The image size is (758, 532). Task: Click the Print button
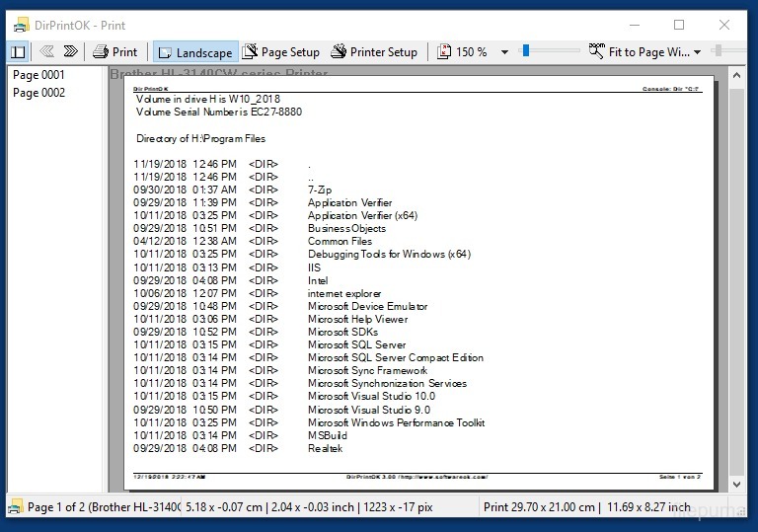point(115,52)
